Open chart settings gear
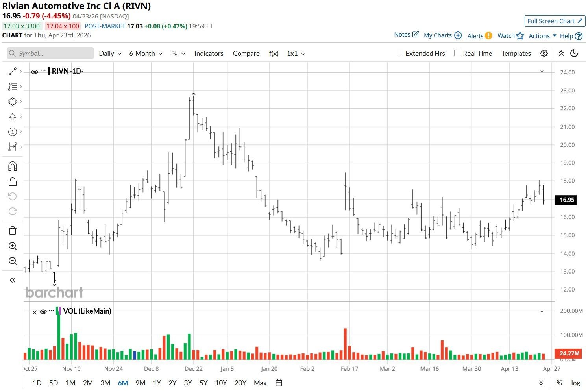The height and width of the screenshot is (392, 588). [544, 54]
